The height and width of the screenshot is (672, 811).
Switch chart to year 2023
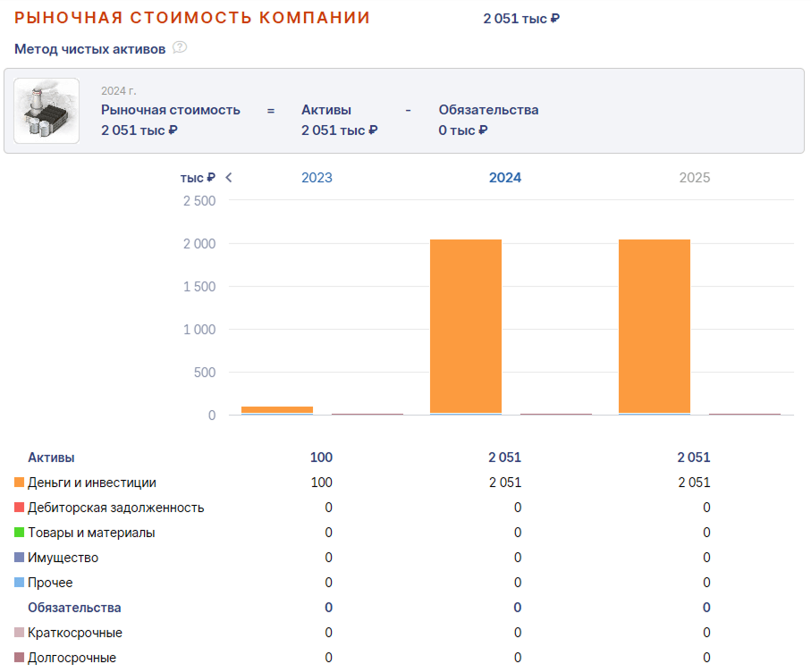(317, 178)
